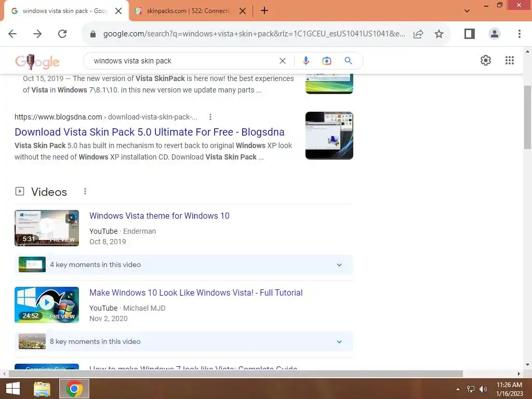This screenshot has height=399, width=532.
Task: Go to Google home via the logo
Action: [x=37, y=61]
